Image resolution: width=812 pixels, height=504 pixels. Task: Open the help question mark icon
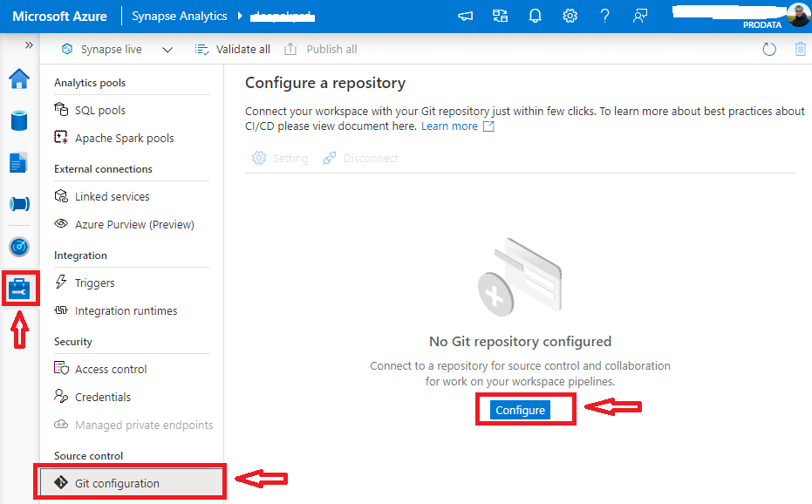click(604, 15)
